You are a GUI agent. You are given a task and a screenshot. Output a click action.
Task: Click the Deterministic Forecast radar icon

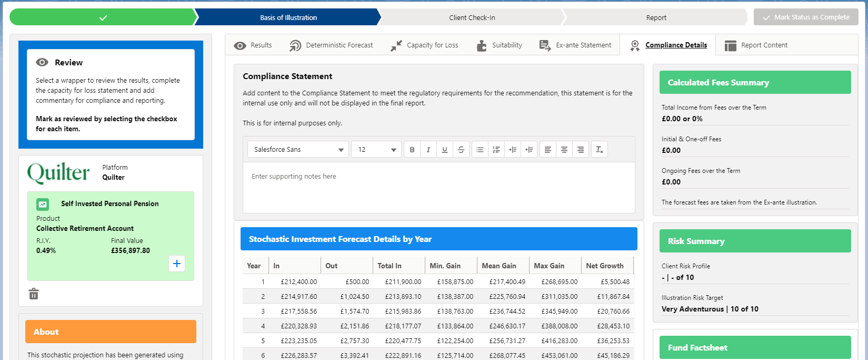295,46
